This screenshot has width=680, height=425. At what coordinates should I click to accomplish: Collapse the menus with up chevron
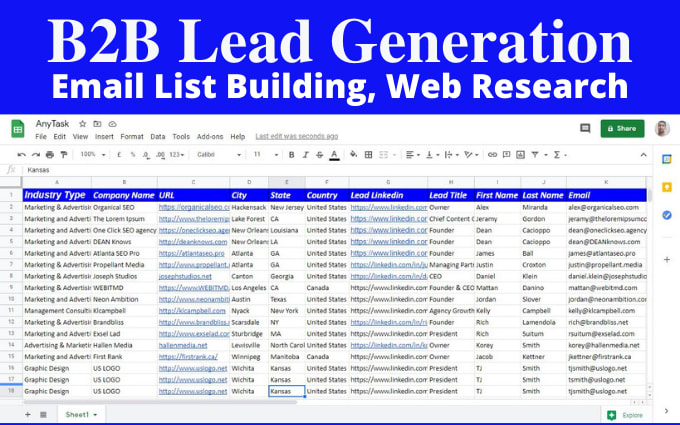pyautogui.click(x=643, y=155)
